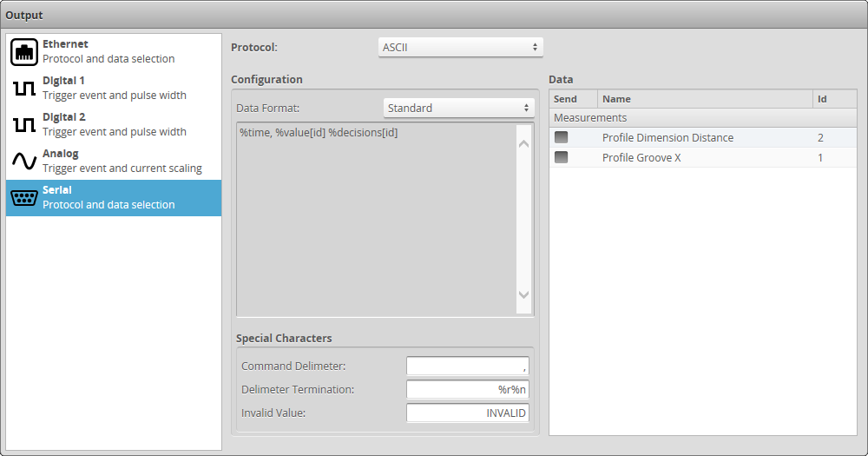This screenshot has width=868, height=456.
Task: Expand the Data Format Standard dropdown
Action: click(x=458, y=108)
